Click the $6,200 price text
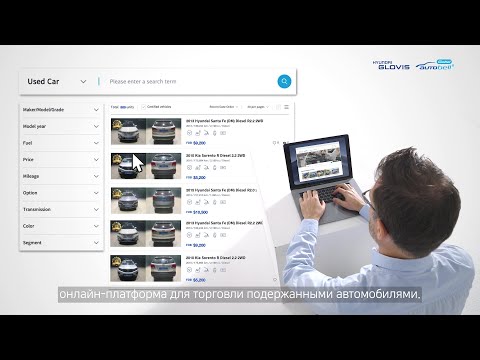 (199, 280)
